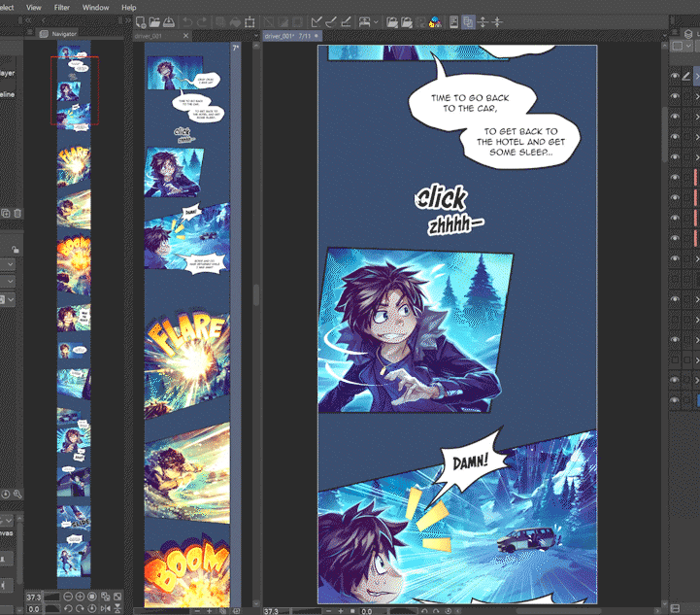This screenshot has width=700, height=615.
Task: Rotate canvas right from the status bar
Action: [x=436, y=611]
